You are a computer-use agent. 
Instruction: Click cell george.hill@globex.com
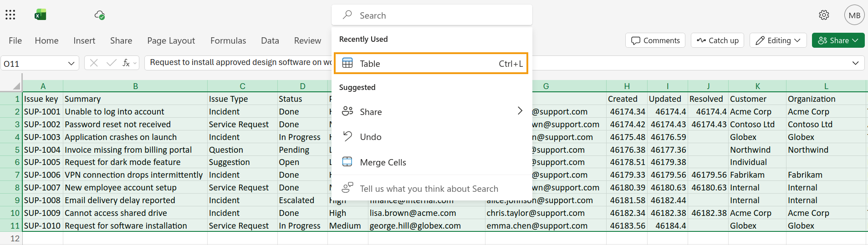pos(426,225)
